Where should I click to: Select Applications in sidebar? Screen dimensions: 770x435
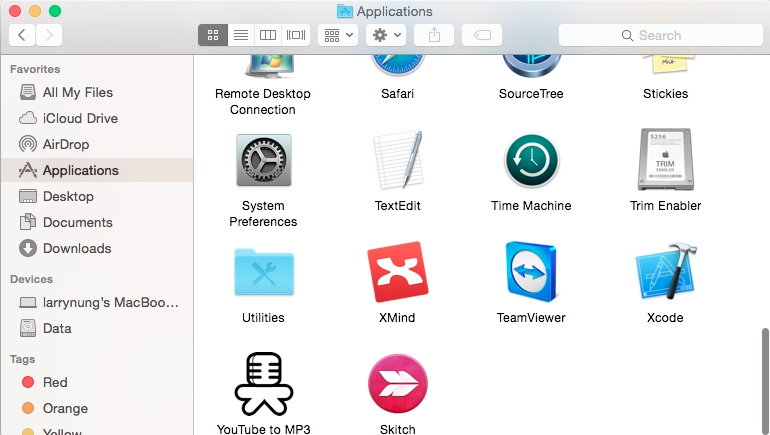pos(97,170)
